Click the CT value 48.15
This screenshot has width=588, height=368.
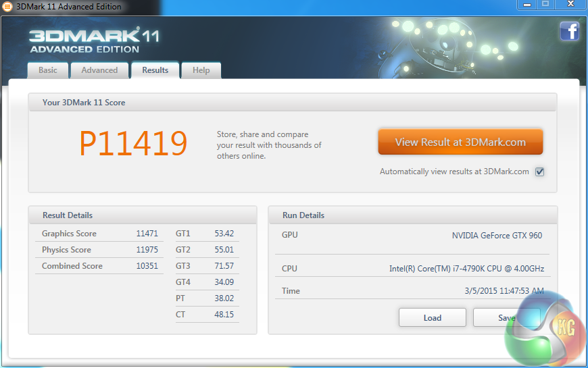click(224, 315)
